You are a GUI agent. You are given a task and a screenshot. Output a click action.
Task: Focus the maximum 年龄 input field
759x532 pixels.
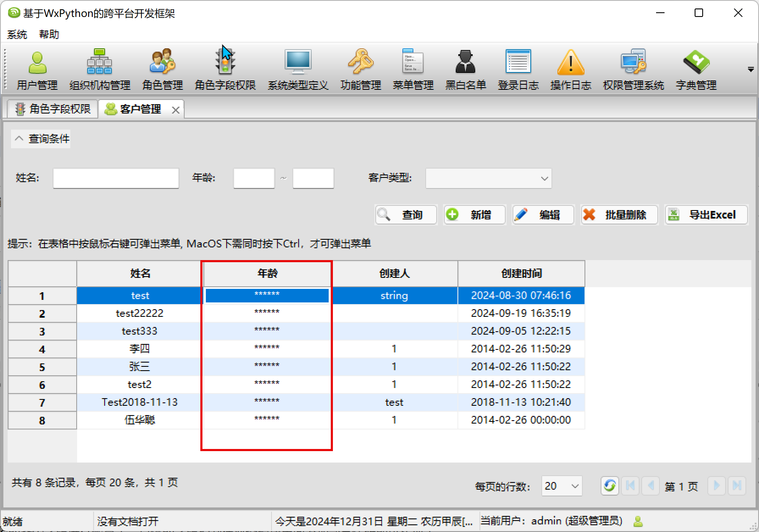pos(313,178)
